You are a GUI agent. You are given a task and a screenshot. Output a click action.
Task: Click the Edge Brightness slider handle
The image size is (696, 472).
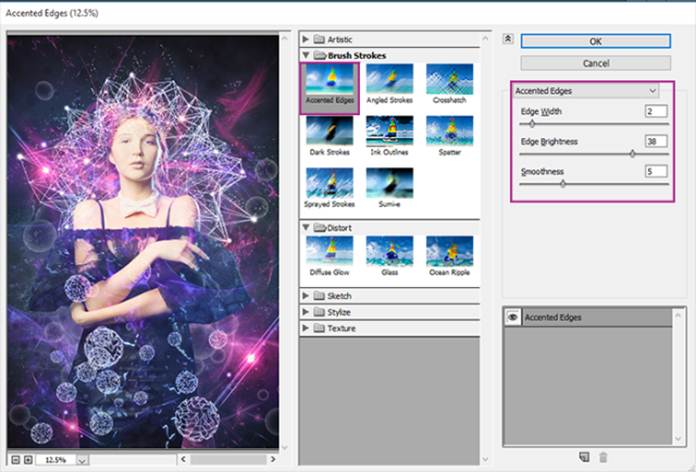coord(632,154)
